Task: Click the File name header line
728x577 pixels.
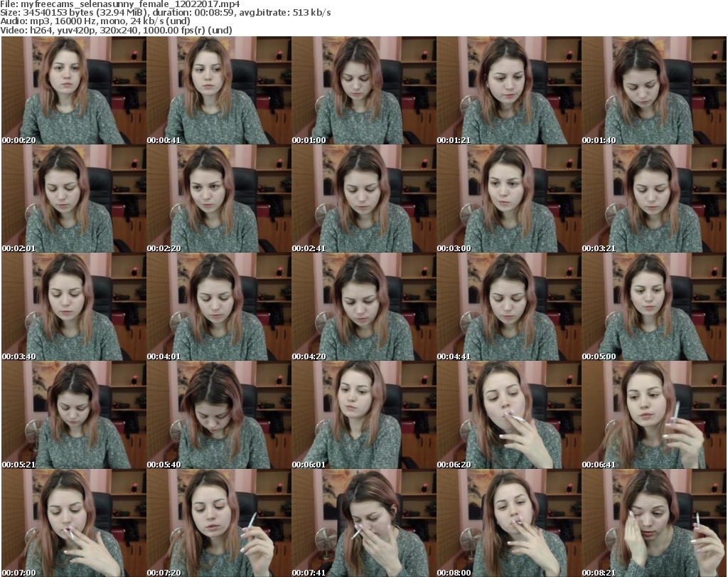Action: 119,4
